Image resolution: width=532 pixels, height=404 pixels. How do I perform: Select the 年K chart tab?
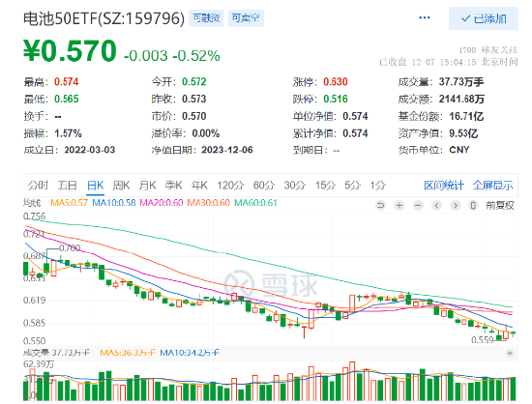point(199,186)
